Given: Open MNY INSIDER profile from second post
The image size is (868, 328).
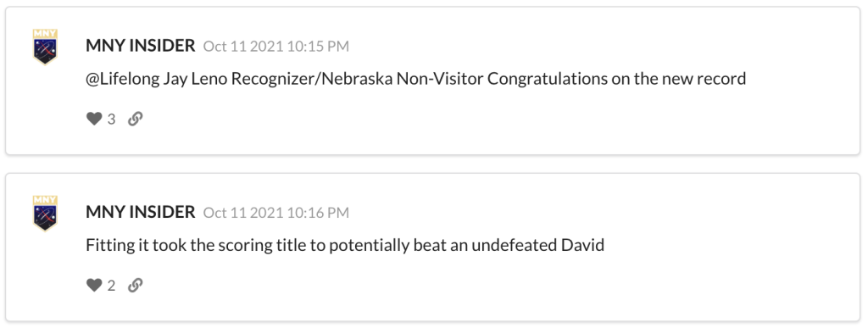Looking at the screenshot, I should coord(141,211).
